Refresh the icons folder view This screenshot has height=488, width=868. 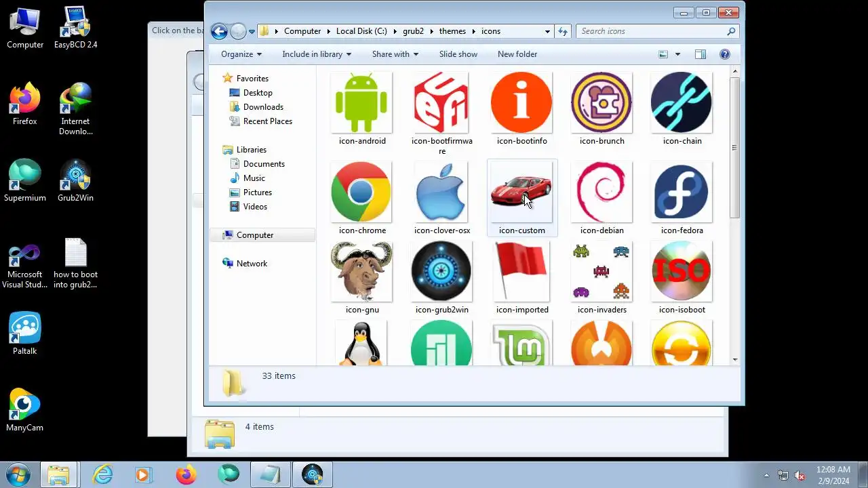(x=563, y=31)
